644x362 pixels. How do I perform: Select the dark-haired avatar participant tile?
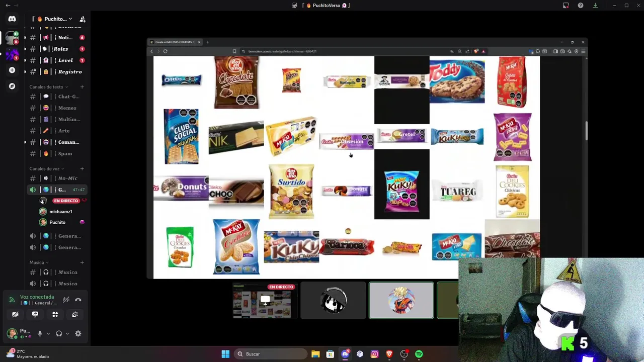coord(333,301)
